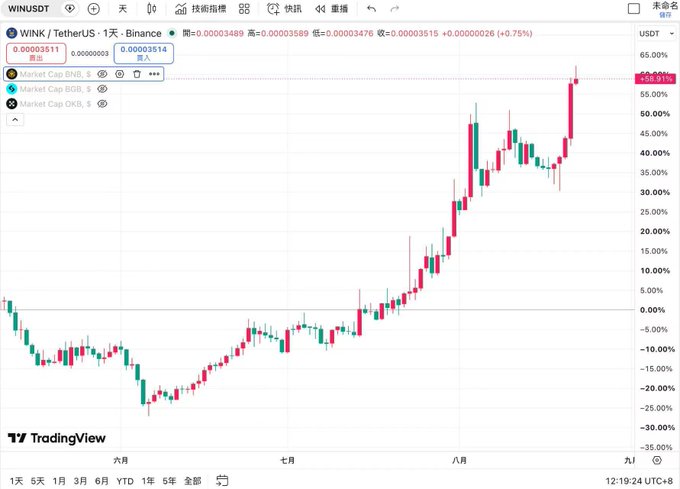Select the 1月 date range
680x489 pixels.
tap(59, 481)
